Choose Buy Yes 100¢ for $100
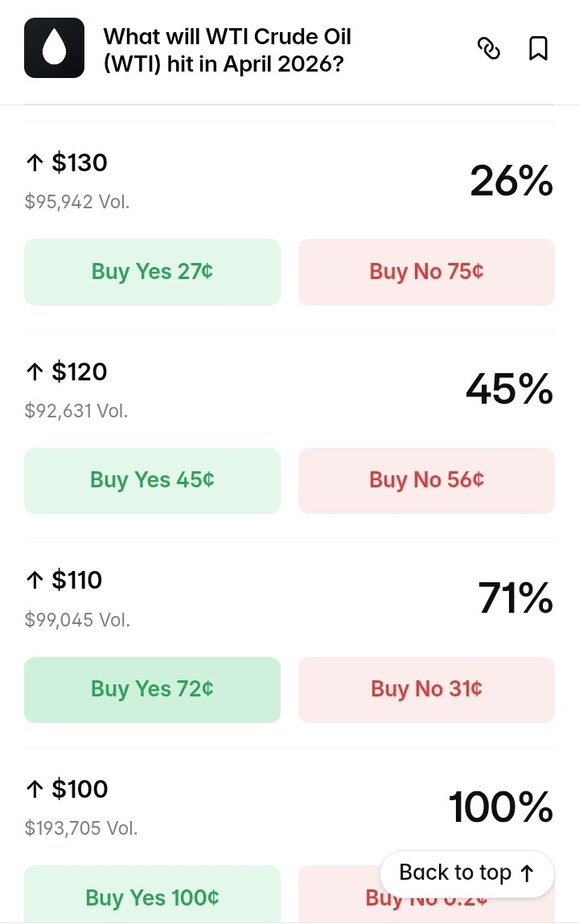The width and height of the screenshot is (579, 924). [152, 897]
